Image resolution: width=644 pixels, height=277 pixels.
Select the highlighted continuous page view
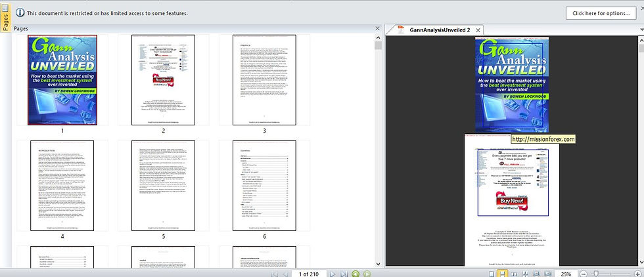pos(502,274)
